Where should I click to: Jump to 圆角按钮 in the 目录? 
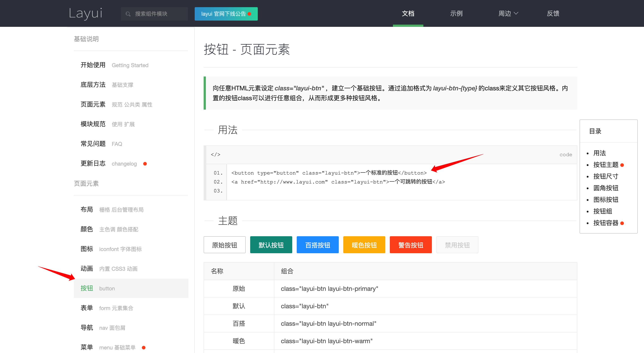606,188
